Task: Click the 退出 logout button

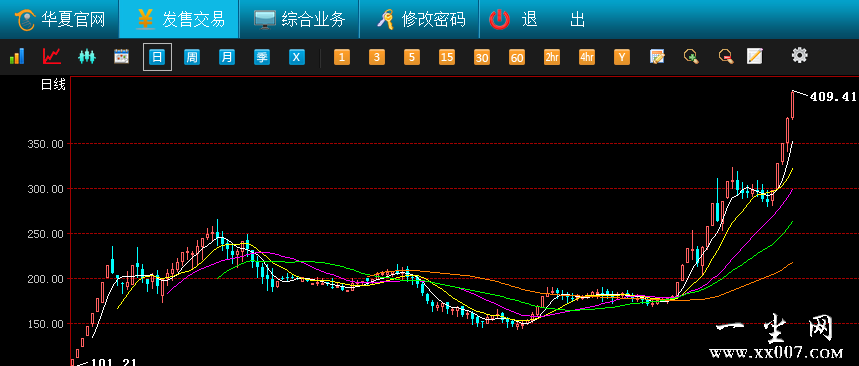Action: [x=537, y=20]
